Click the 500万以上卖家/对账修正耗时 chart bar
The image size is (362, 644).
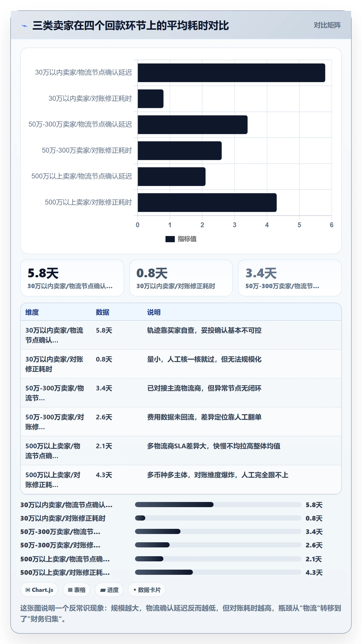[207, 202]
